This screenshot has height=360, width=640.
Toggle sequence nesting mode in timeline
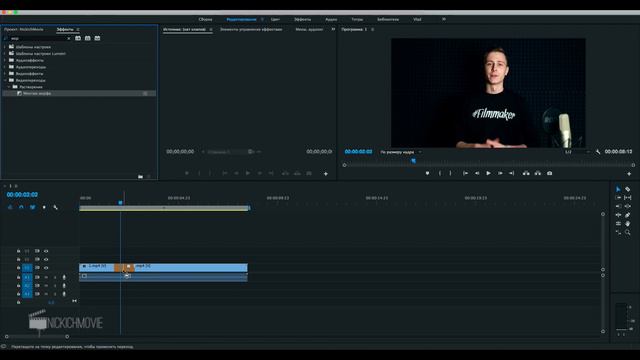pyautogui.click(x=10, y=207)
